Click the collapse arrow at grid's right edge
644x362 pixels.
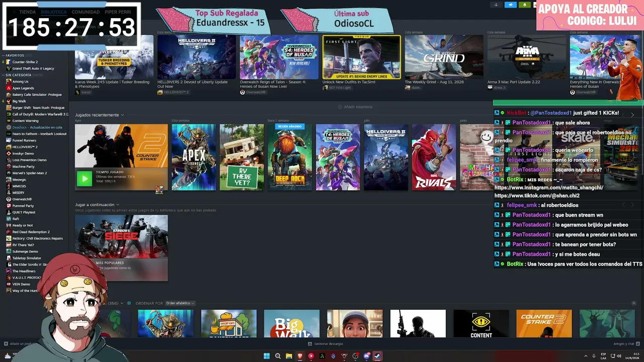634,303
